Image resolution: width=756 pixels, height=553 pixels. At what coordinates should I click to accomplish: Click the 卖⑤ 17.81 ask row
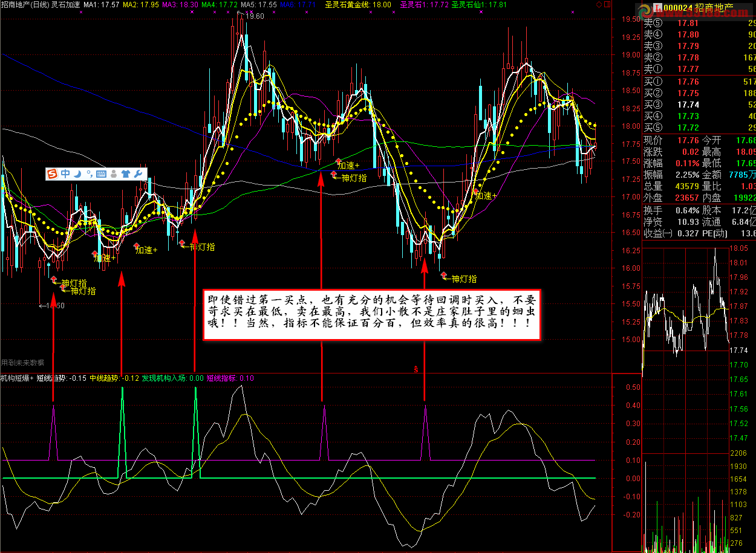[x=699, y=24]
